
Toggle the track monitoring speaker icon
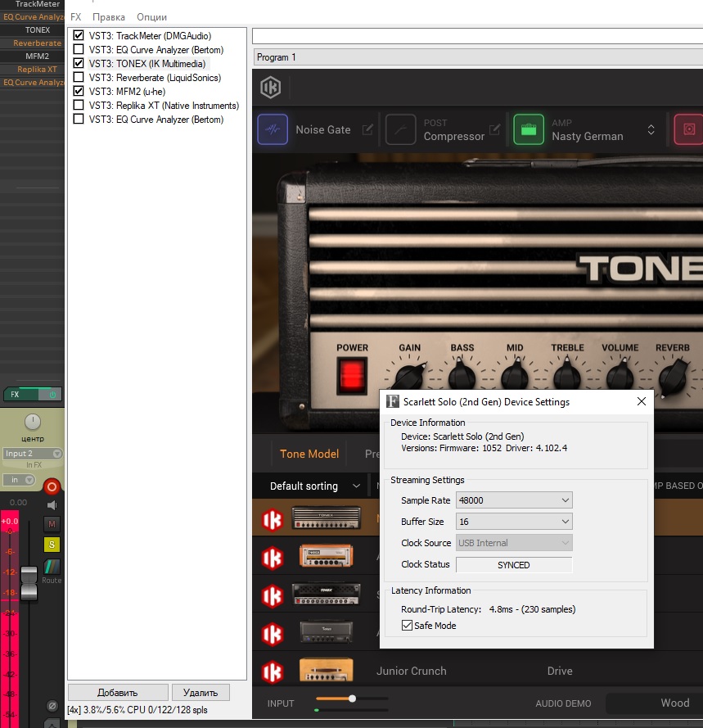point(52,504)
